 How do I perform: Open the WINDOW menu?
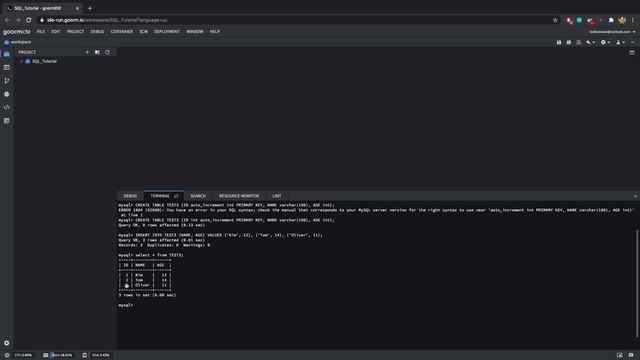195,31
